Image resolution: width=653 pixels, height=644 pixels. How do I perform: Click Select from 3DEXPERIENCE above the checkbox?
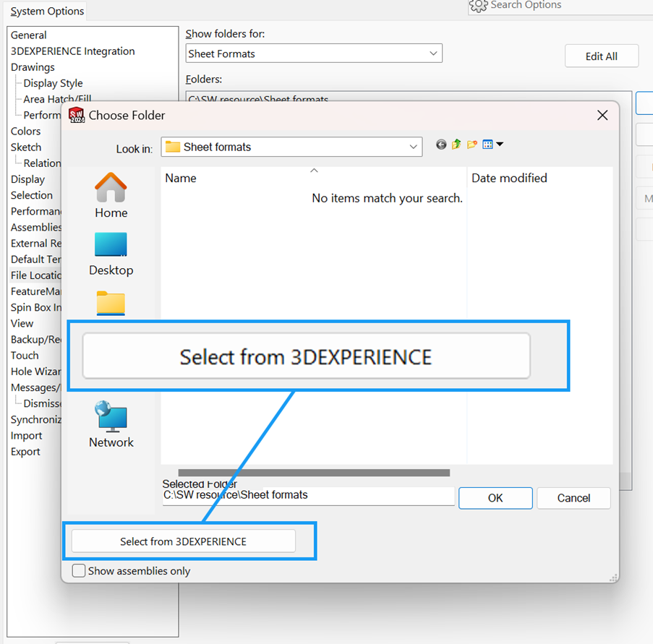click(184, 541)
